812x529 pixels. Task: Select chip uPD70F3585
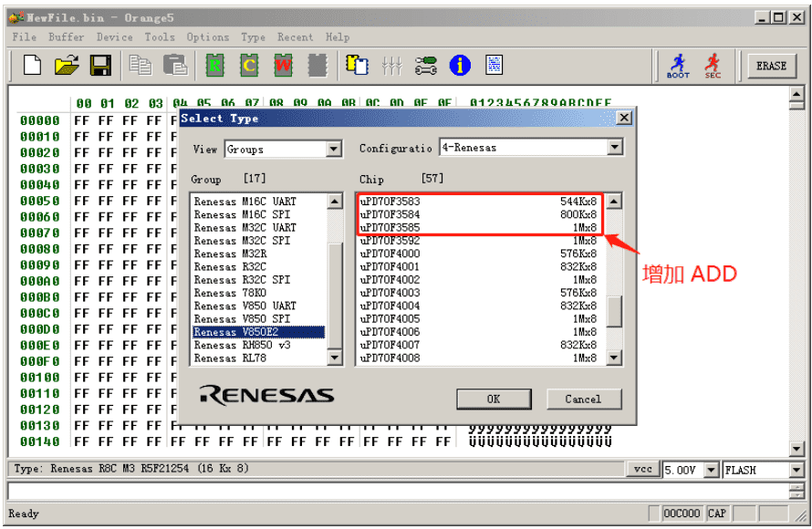[x=479, y=227]
